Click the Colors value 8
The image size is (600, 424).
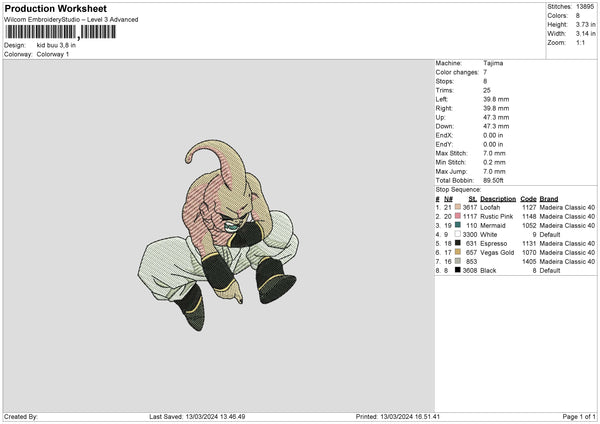click(x=578, y=16)
